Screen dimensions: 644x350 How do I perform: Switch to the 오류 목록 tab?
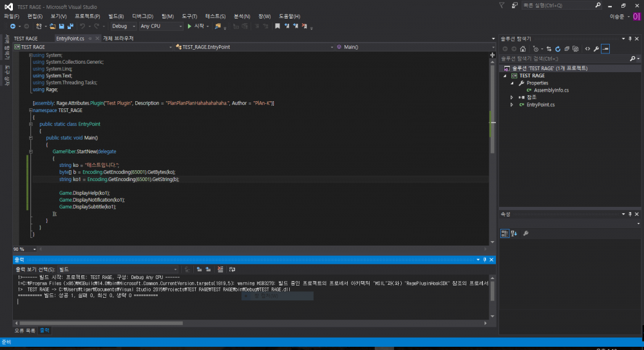point(24,330)
